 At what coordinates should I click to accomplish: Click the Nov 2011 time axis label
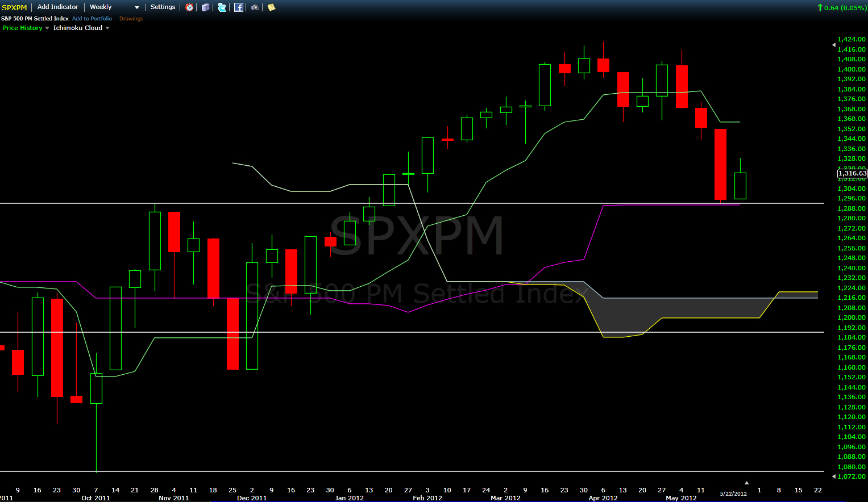pos(174,498)
